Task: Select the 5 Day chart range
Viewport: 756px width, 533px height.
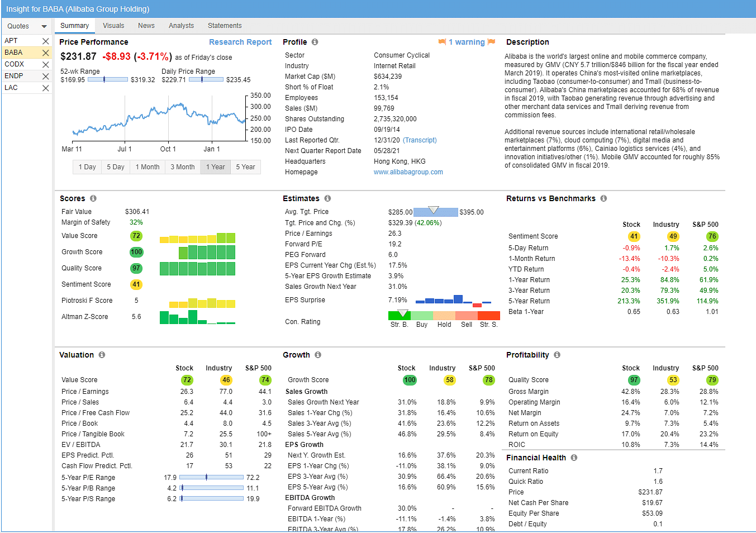Action: point(116,167)
